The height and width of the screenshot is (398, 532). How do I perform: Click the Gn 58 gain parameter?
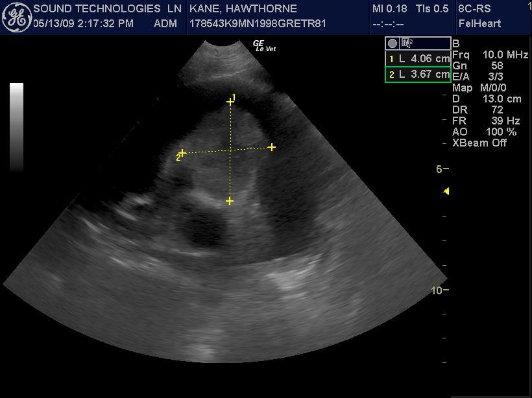coord(478,66)
